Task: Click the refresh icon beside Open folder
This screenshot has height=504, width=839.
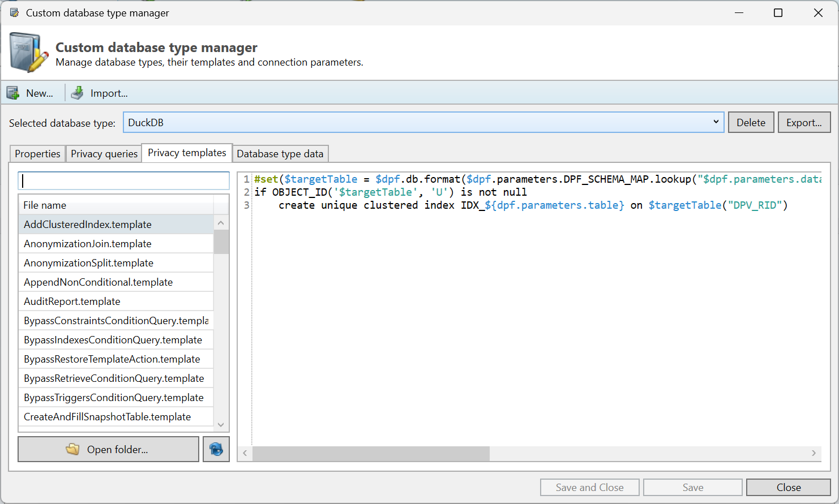Action: pyautogui.click(x=216, y=449)
